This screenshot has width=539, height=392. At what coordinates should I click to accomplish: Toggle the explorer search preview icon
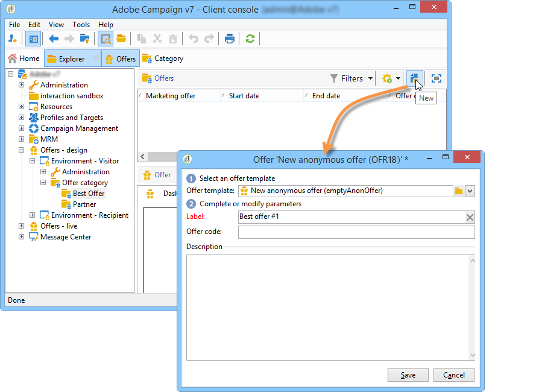[106, 39]
